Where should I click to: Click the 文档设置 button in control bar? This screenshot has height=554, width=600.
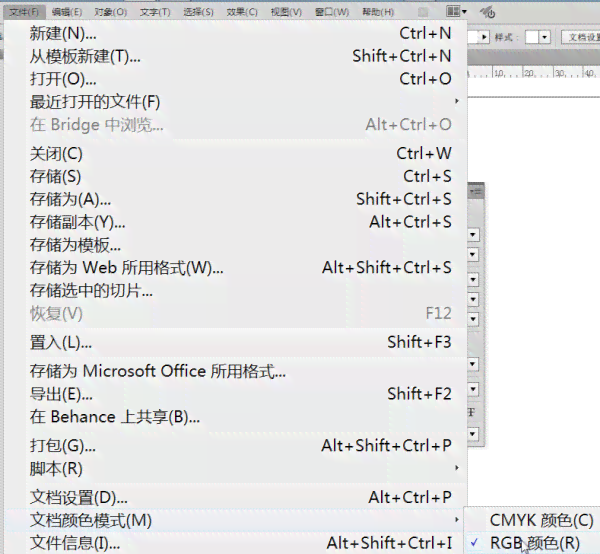[581, 37]
